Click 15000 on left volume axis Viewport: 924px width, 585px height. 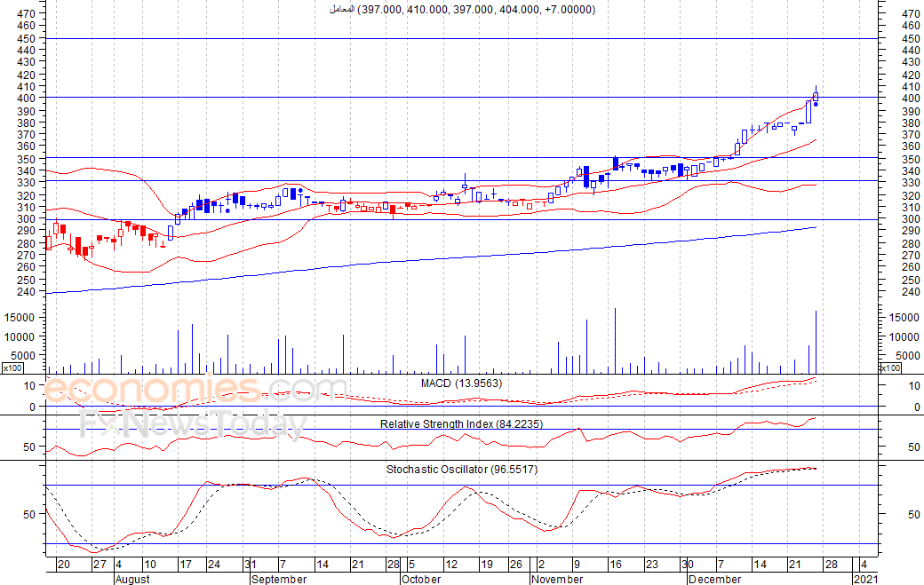click(x=20, y=317)
